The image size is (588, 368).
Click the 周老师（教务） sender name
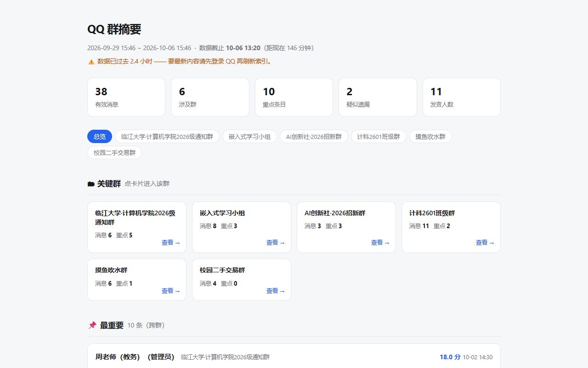pyautogui.click(x=118, y=357)
